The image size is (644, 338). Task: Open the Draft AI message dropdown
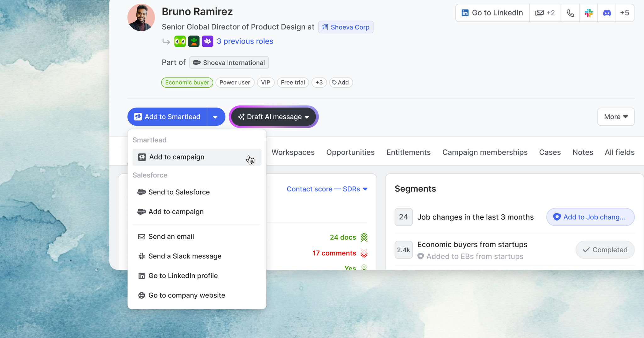274,117
